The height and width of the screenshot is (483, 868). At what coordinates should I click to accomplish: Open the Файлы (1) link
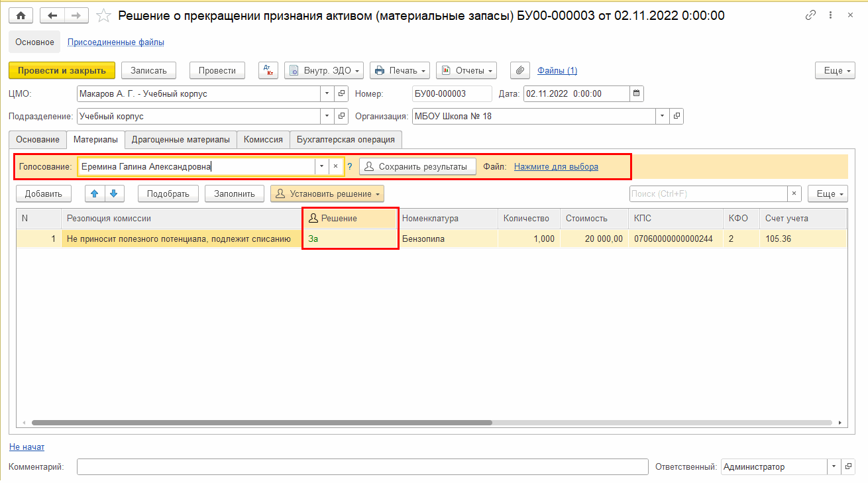(557, 70)
